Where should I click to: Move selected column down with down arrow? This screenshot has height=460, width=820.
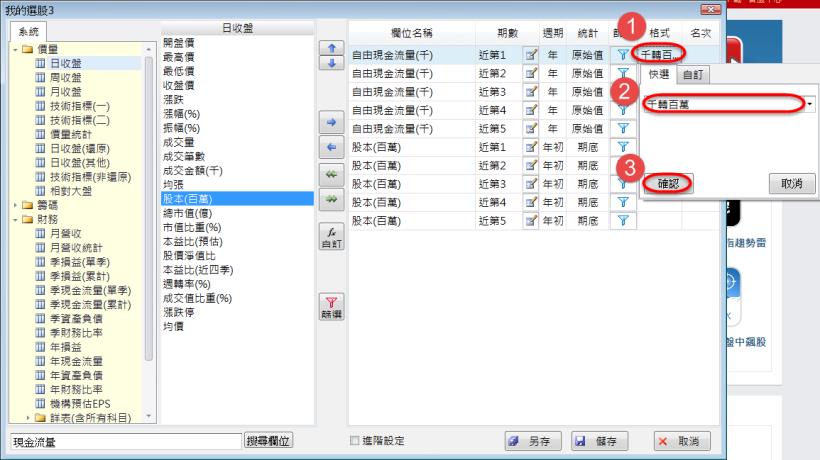(332, 63)
